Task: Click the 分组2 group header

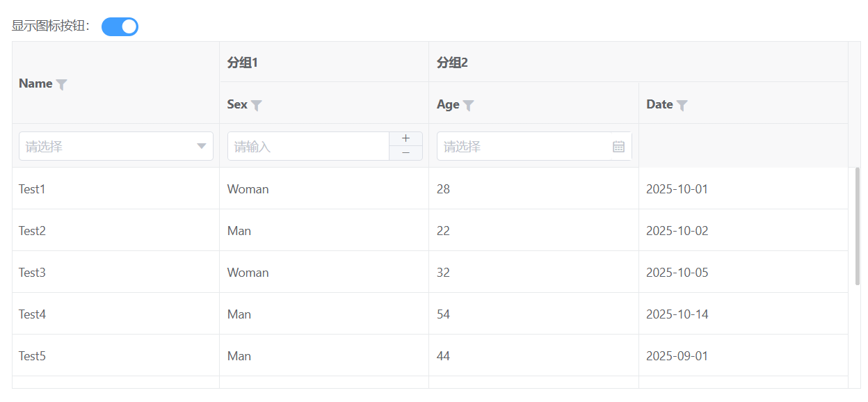Action: click(453, 63)
